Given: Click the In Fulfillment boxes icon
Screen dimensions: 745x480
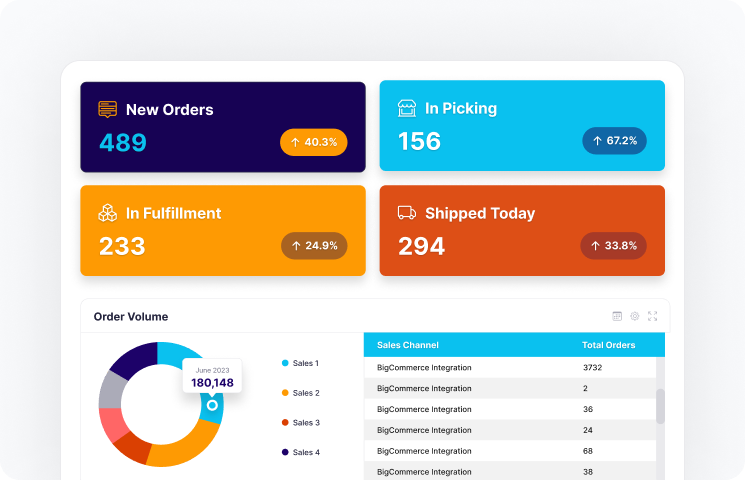Looking at the screenshot, I should pos(107,213).
